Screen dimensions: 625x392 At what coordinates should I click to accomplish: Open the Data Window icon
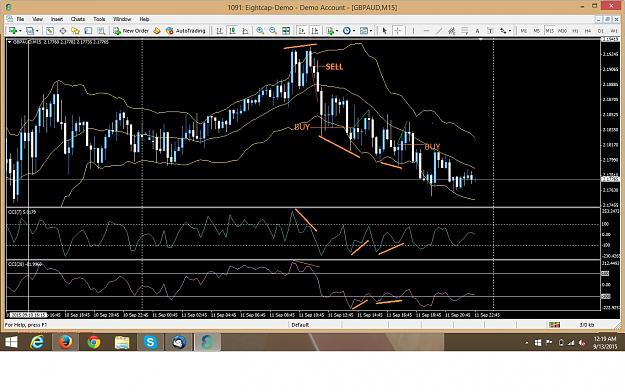(x=63, y=31)
